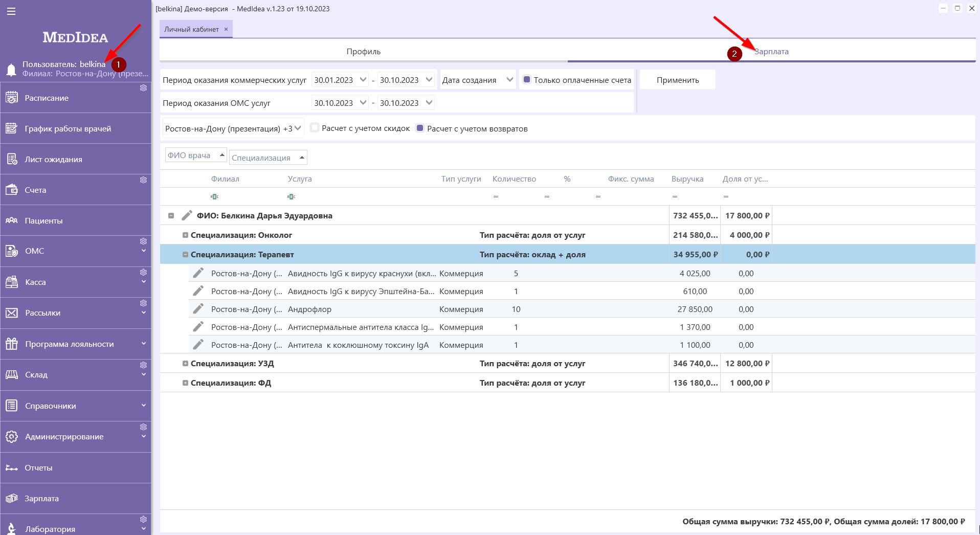The width and height of the screenshot is (980, 535).
Task: Open the Лаборатория microscope icon
Action: click(11, 529)
